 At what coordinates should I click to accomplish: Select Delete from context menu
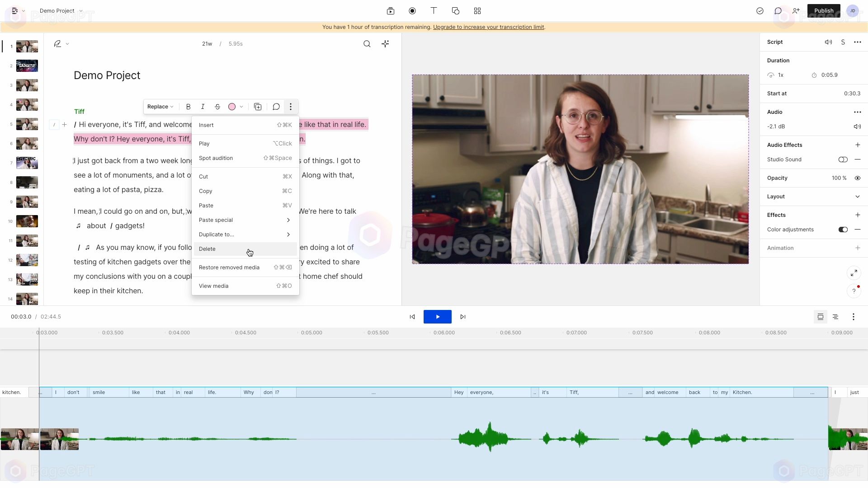pyautogui.click(x=208, y=249)
